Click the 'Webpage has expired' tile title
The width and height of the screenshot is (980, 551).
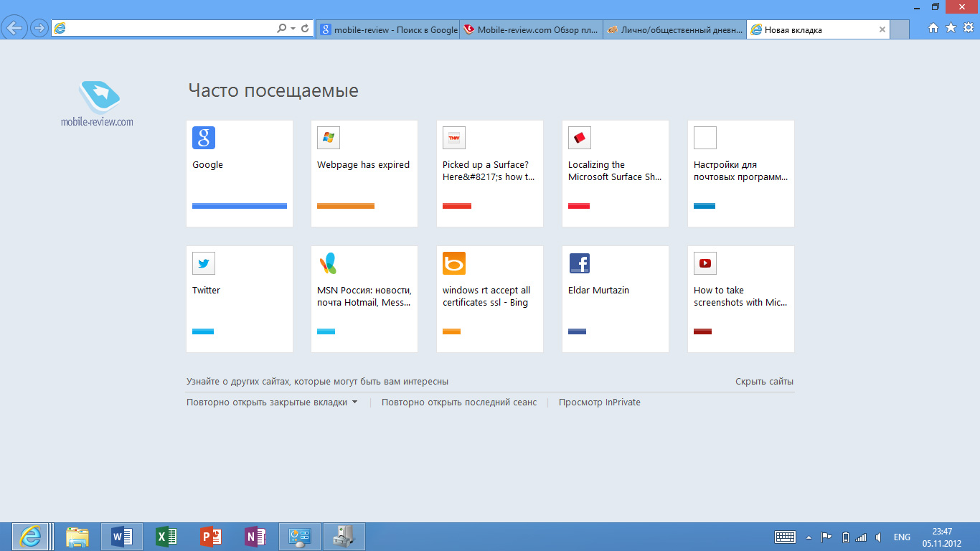(363, 165)
